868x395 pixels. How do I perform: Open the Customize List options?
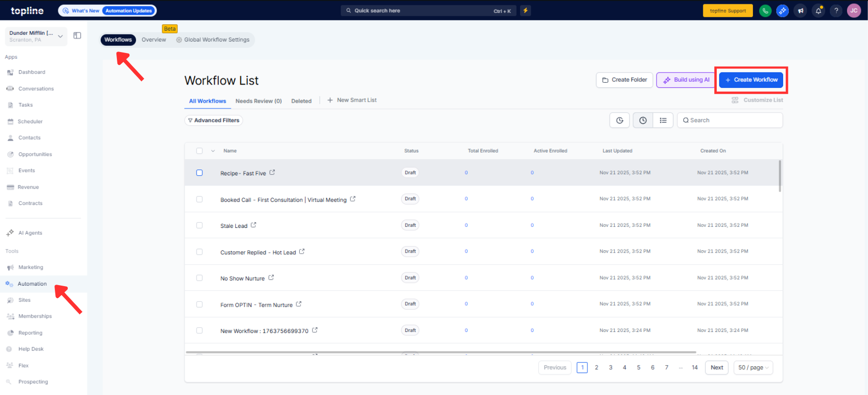757,100
